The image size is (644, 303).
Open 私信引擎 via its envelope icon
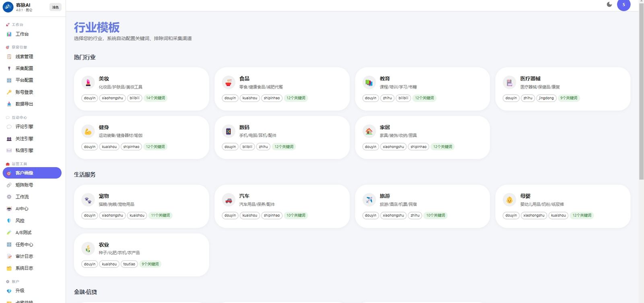click(x=9, y=150)
